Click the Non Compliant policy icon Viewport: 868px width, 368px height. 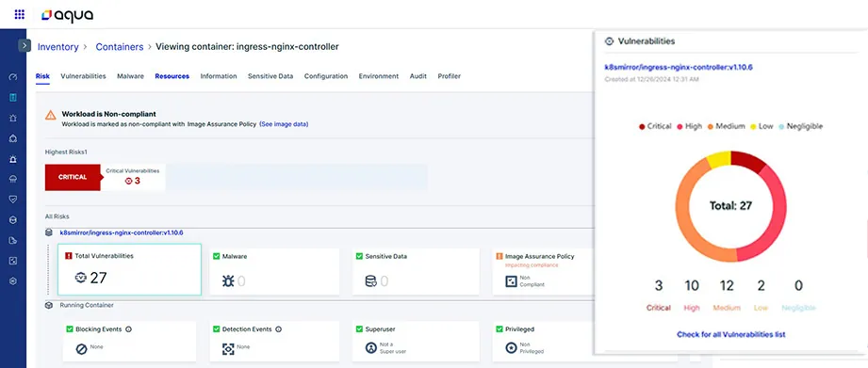(511, 281)
